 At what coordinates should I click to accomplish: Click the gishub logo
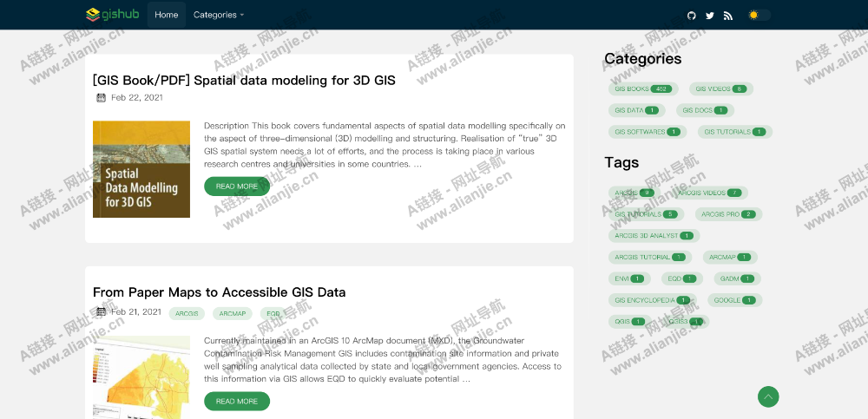pos(113,15)
